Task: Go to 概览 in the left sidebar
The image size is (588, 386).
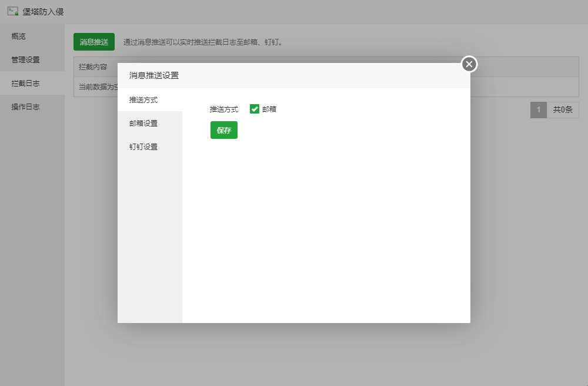Action: coord(19,36)
